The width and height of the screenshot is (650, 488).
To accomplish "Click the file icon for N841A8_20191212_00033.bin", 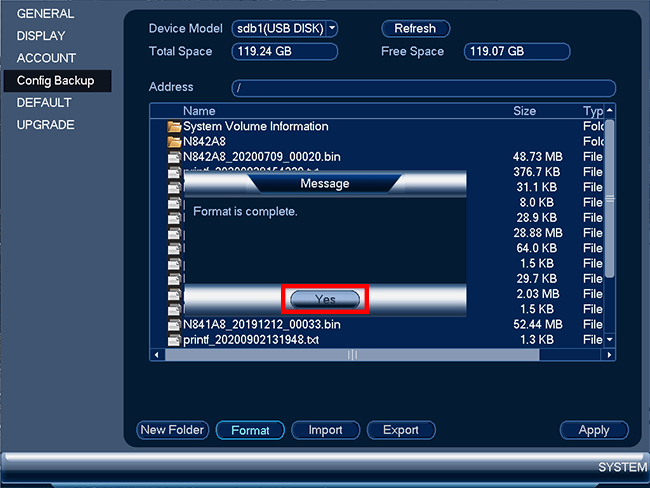I will 175,325.
